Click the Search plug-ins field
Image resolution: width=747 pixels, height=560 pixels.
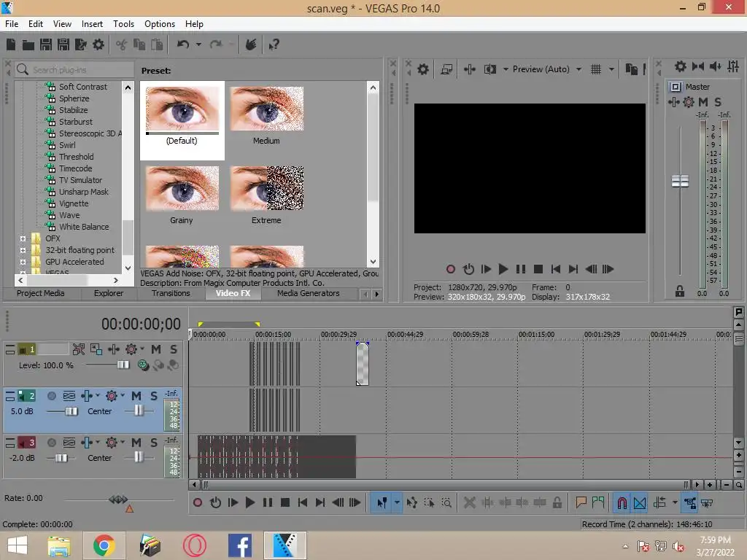click(x=75, y=70)
